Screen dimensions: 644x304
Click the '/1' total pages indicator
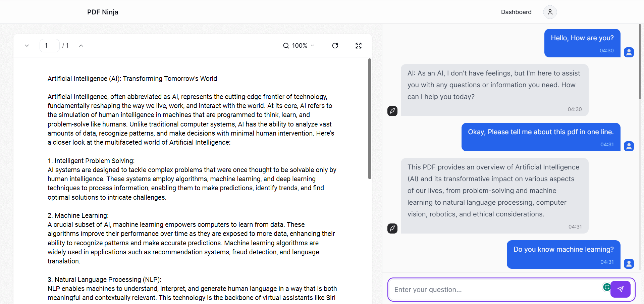point(66,45)
